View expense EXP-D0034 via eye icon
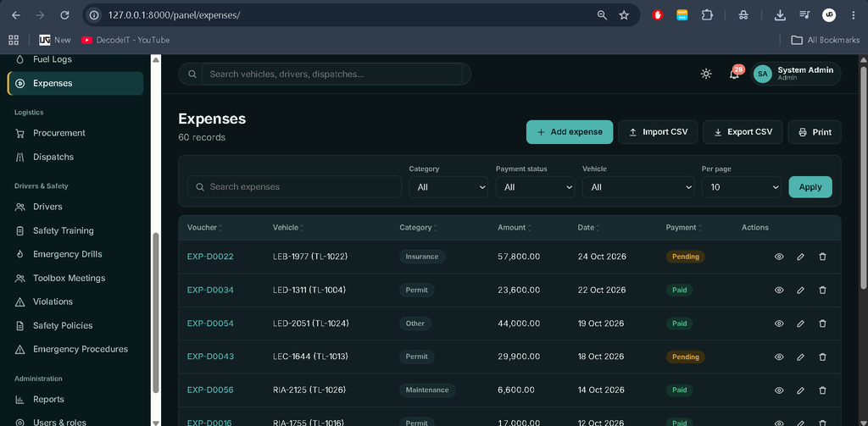The height and width of the screenshot is (426, 868). click(779, 290)
